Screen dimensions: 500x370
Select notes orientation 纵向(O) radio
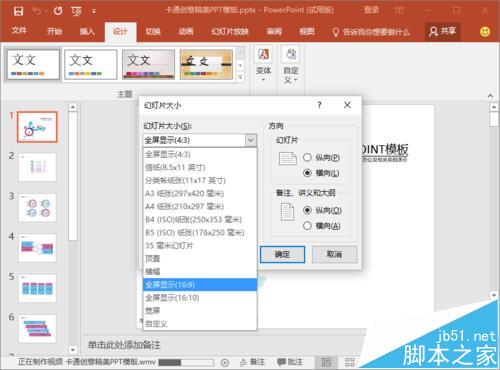[307, 210]
